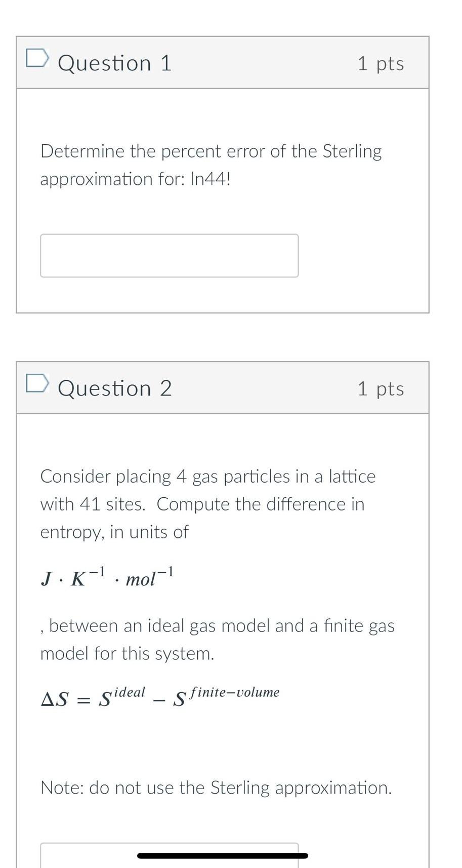Viewport: 462px width, 868px height.
Task: Select the bookmark marker on Question 1 header
Action: pos(38,59)
